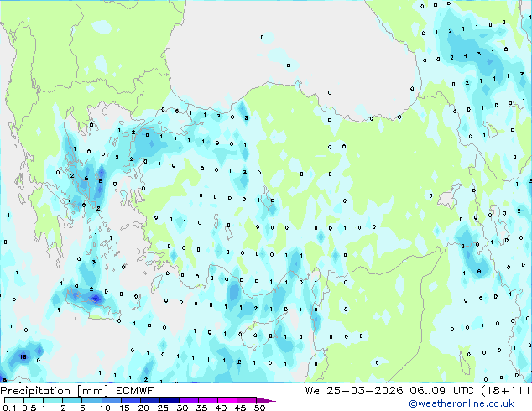Click the 'Precipitation [mm]' title text
Image resolution: width=532 pixels, height=411 pixels.
[x=54, y=391]
